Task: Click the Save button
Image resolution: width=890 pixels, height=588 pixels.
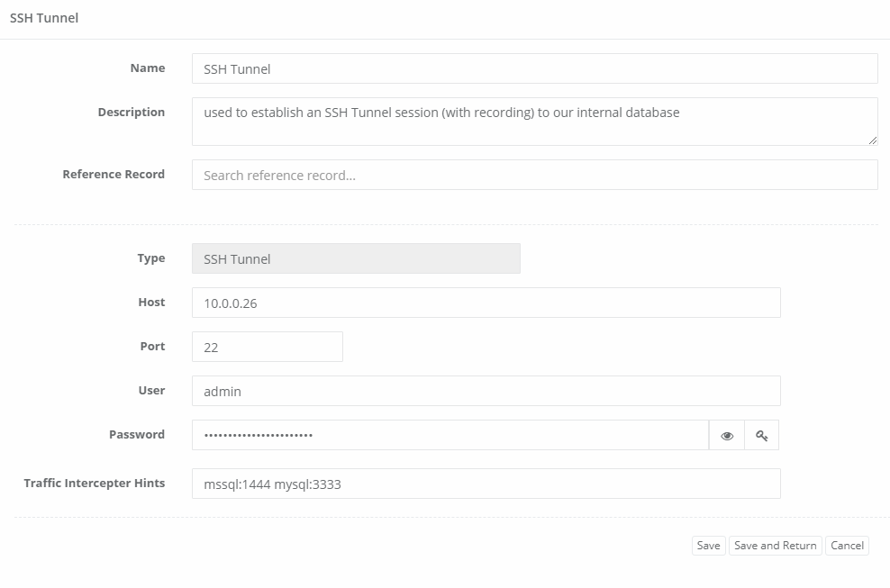Action: 708,545
